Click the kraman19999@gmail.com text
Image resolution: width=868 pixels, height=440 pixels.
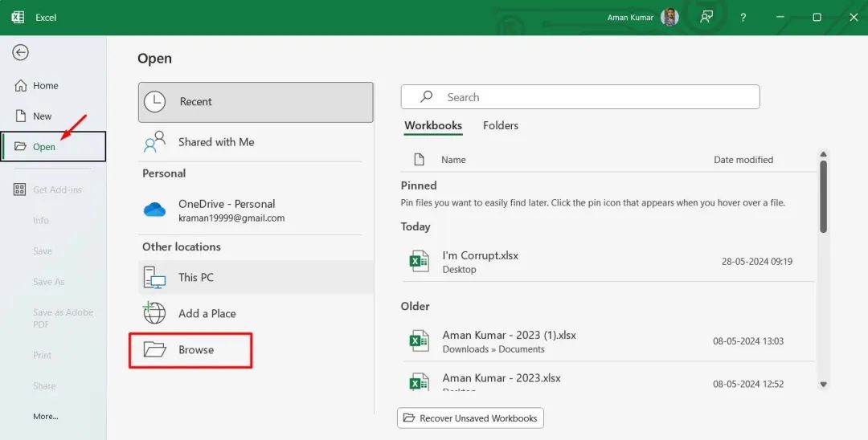click(x=231, y=218)
